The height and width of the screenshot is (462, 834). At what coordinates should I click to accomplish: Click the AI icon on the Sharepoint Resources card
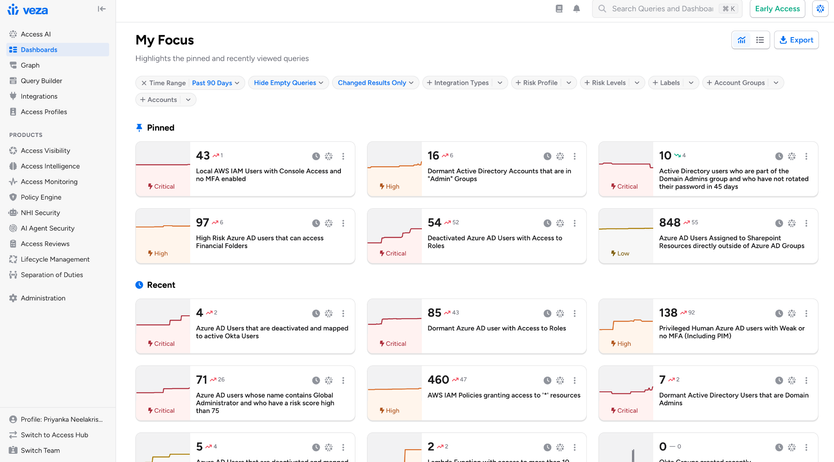coord(792,223)
